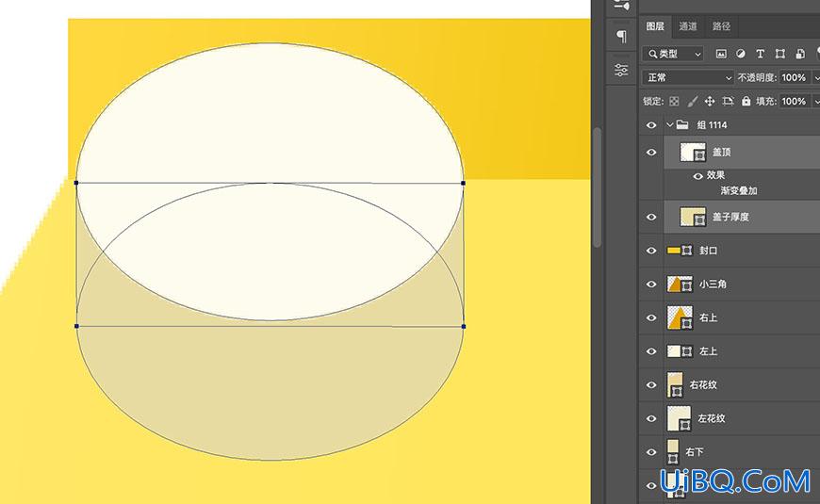The image size is (820, 504).
Task: Lock all padlock icon
Action: (746, 102)
